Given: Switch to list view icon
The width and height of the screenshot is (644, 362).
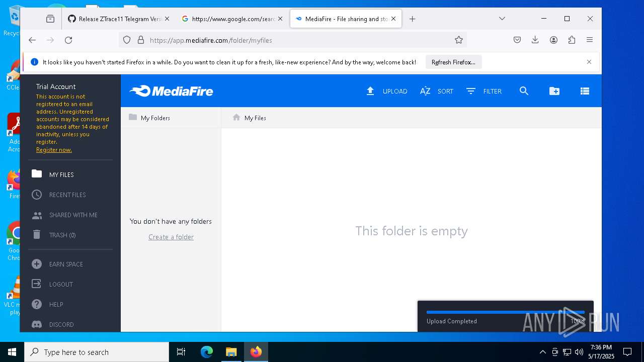Looking at the screenshot, I should (585, 91).
